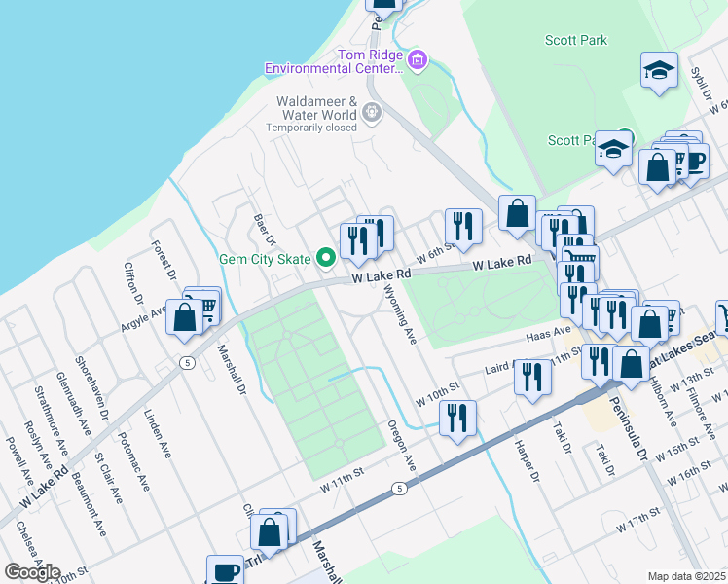Click the restaurant marker on Laird Ave
Image resolution: width=728 pixels, height=584 pixels.
tap(532, 378)
